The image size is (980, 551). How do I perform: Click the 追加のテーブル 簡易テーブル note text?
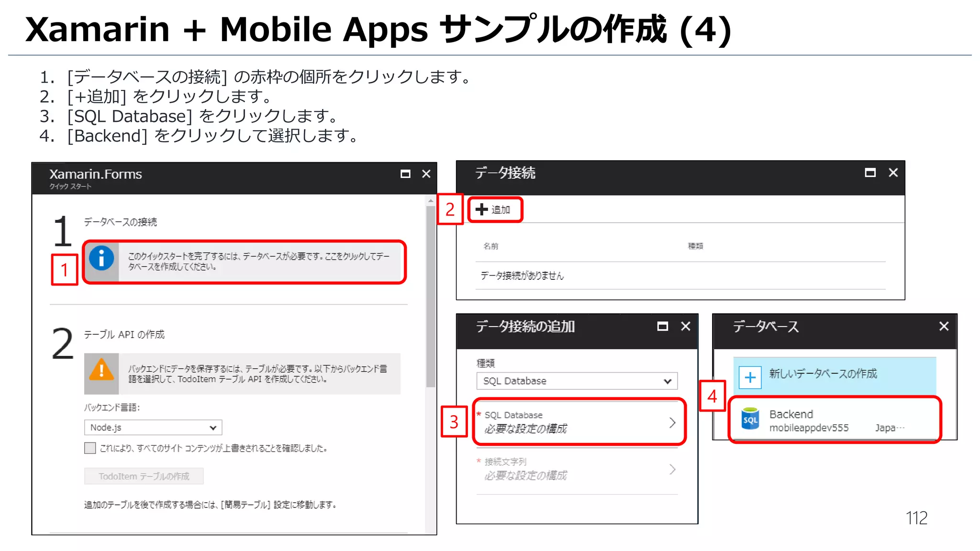[x=211, y=505]
